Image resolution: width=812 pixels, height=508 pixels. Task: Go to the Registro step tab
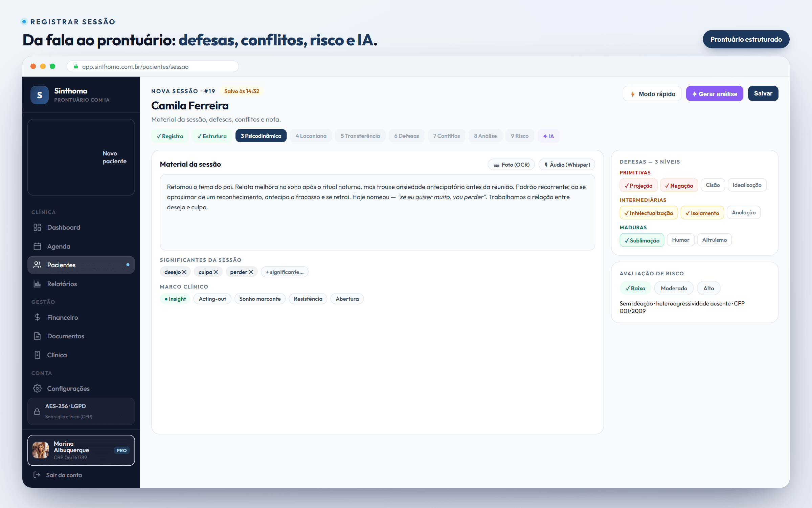[170, 136]
